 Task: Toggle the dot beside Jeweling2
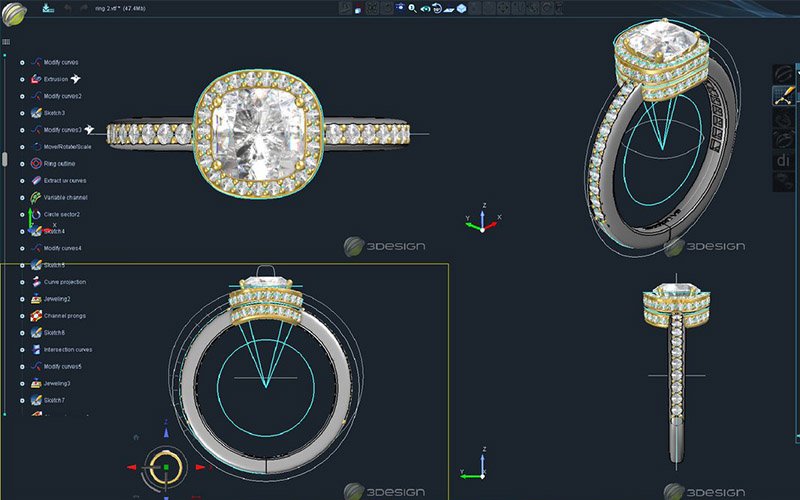[x=22, y=299]
